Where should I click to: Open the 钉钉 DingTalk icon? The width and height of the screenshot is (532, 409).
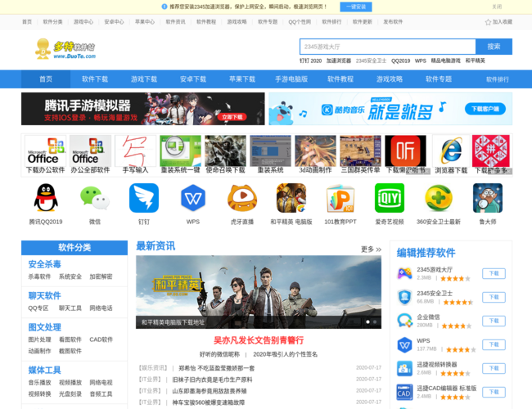pos(144,198)
